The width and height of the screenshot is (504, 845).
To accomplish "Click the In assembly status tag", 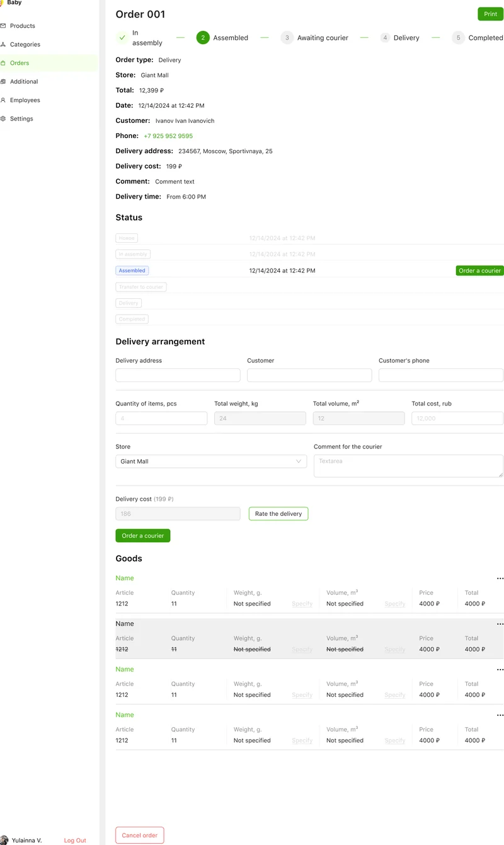I will click(x=133, y=254).
